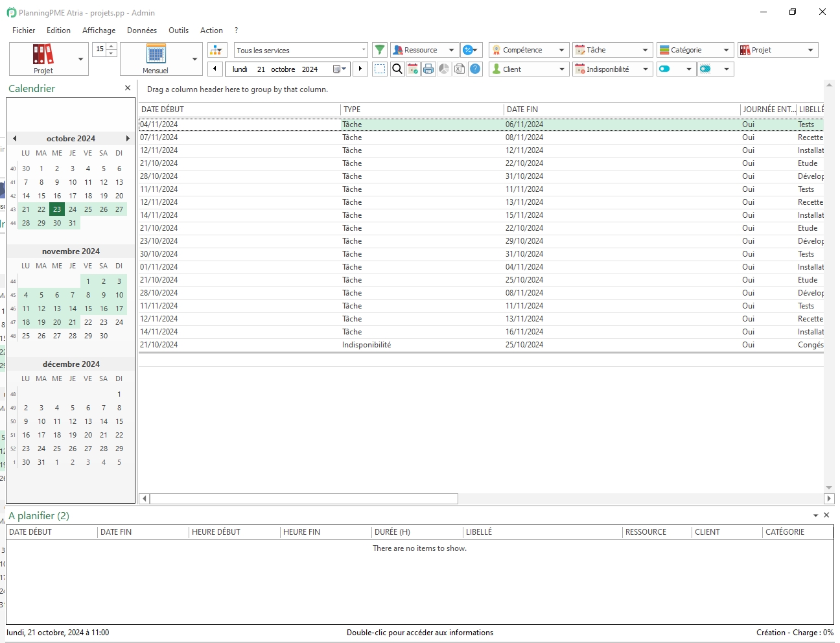Go to previous date with left arrow
The height and width of the screenshot is (643, 840).
(x=215, y=69)
